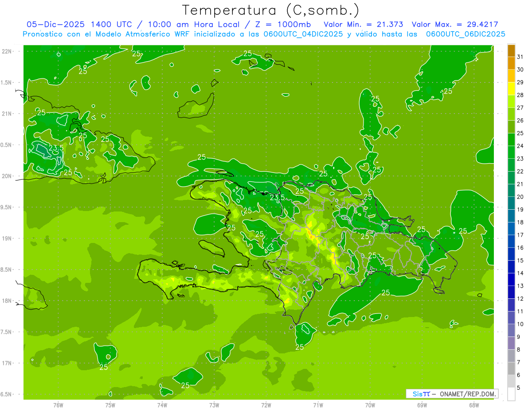Image resolution: width=532 pixels, height=411 pixels.
Task: Pick the yellow swatch between 28 and 29
Action: coord(511,89)
